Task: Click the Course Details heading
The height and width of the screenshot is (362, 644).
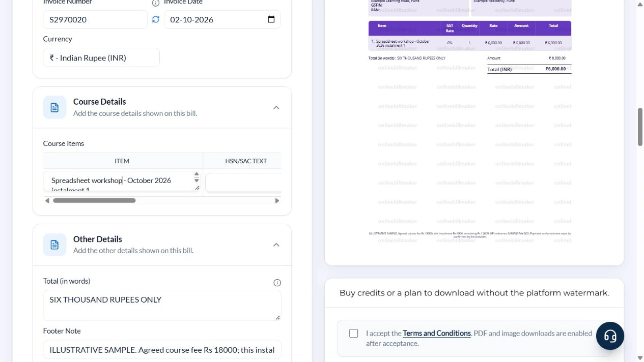Action: point(100,102)
